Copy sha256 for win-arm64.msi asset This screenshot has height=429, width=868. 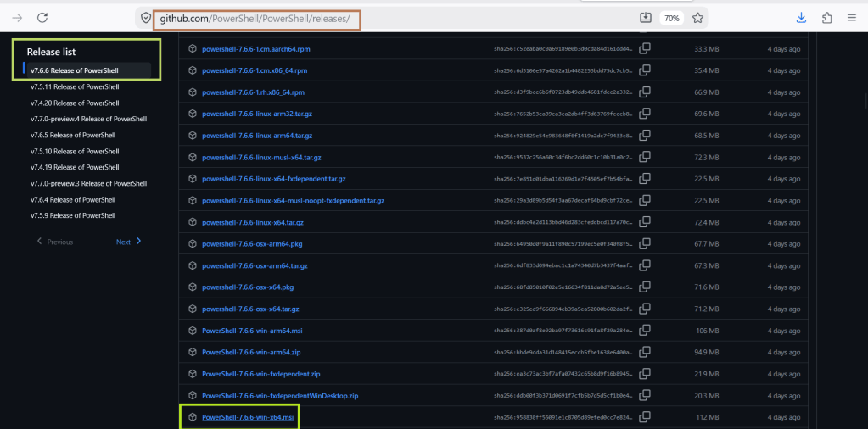point(644,331)
